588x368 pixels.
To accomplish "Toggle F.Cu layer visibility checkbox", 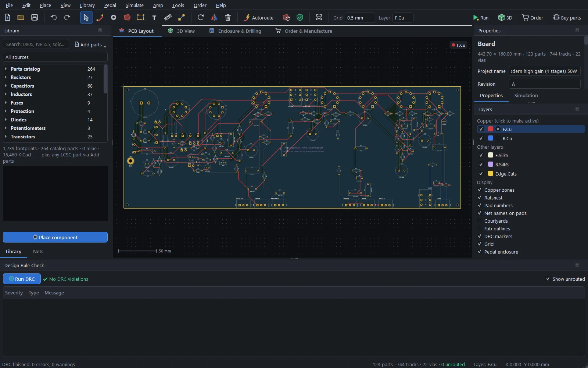I will click(481, 129).
